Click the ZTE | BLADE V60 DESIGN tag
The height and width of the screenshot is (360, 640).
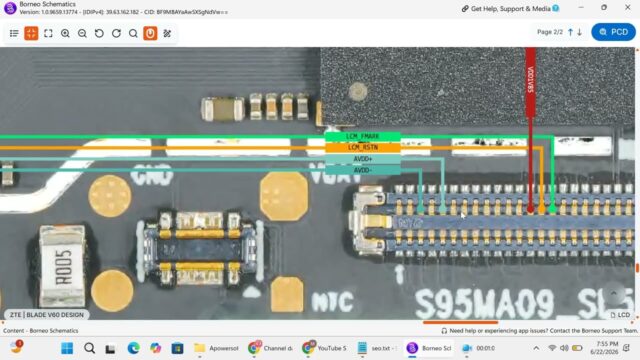coord(47,315)
